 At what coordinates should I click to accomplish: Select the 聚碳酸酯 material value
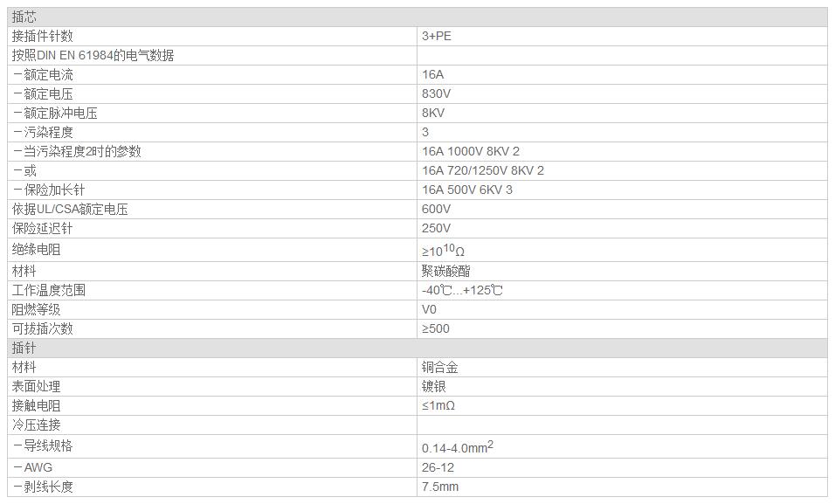tap(446, 271)
